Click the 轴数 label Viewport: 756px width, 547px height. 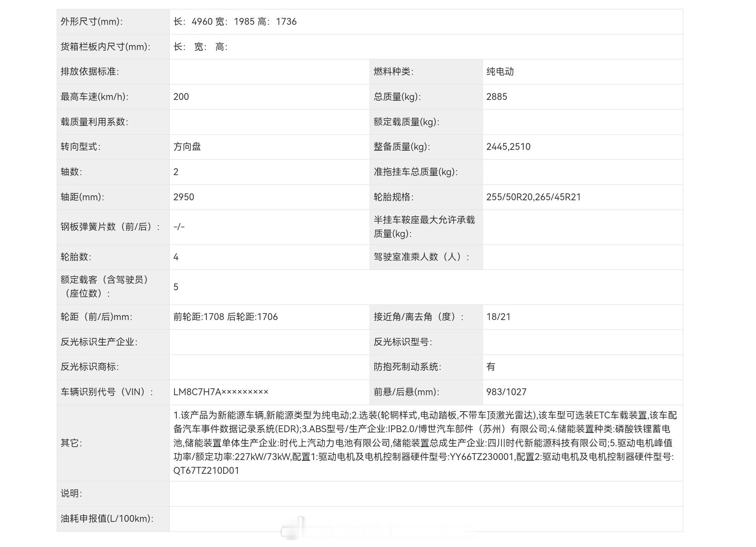(71, 172)
